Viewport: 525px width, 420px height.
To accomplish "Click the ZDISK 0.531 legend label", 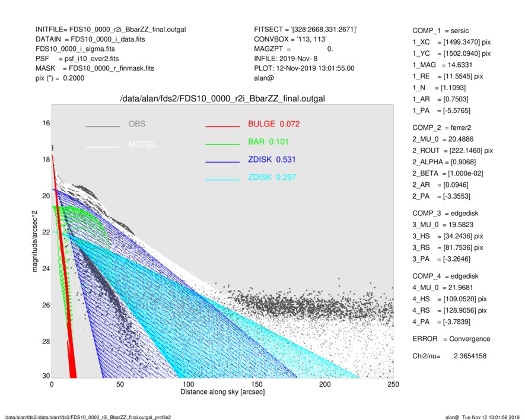I will [x=272, y=160].
